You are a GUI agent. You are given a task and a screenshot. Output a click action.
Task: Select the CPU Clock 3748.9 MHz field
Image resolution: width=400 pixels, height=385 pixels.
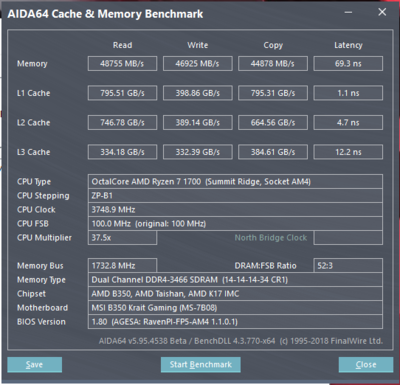click(235, 210)
